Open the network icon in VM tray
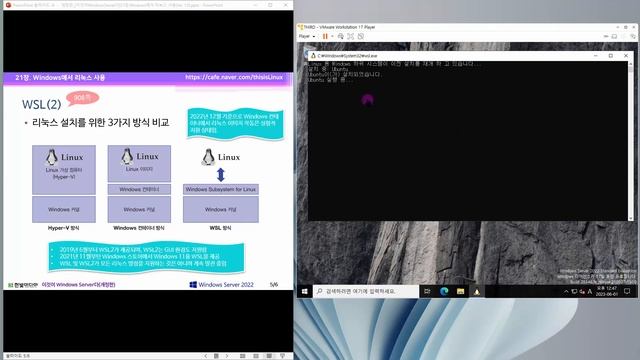The width and height of the screenshot is (640, 360). coord(574,291)
